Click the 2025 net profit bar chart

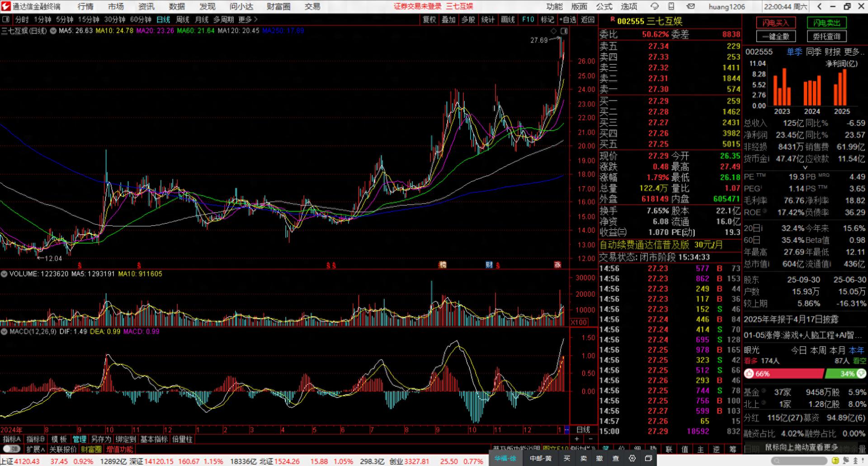(840, 87)
